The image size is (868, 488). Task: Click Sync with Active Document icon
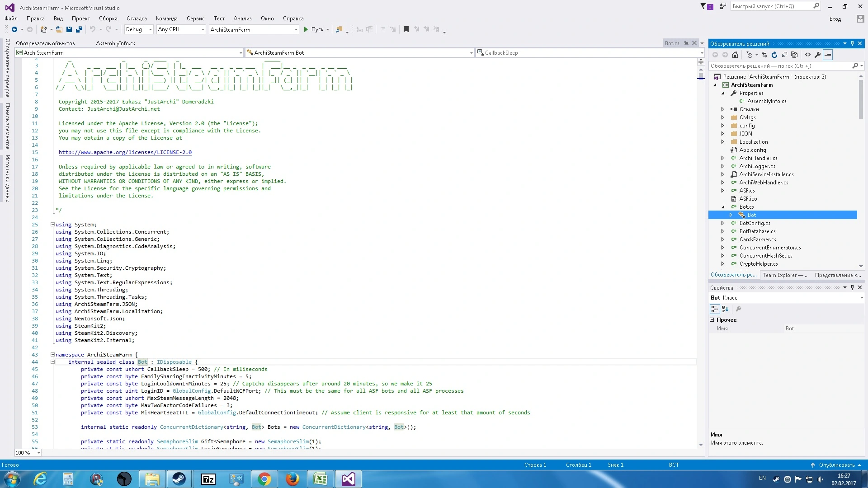point(764,55)
